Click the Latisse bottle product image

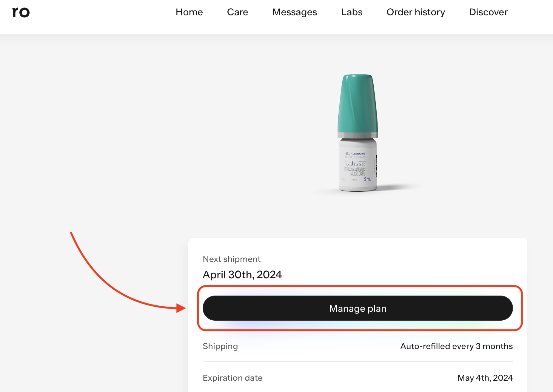pos(358,133)
